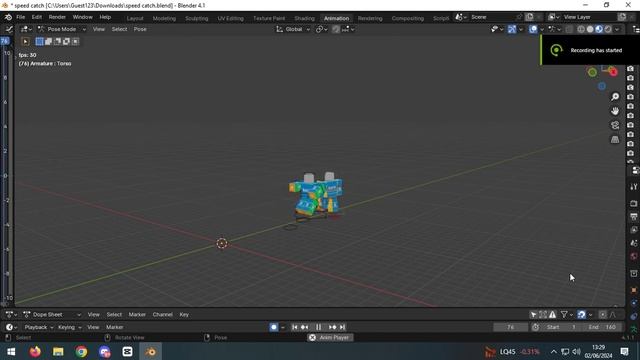
Task: Switch to the Texture Paint workspace tab
Action: [269, 18]
